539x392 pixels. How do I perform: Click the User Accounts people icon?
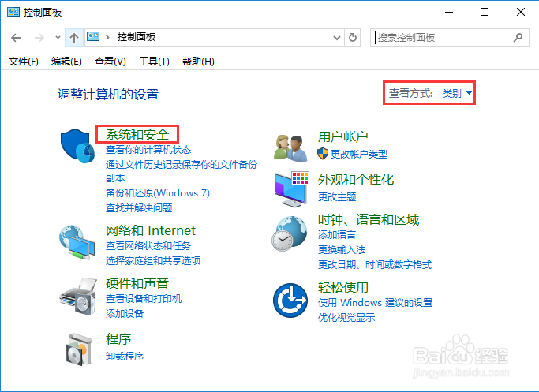pyautogui.click(x=291, y=148)
